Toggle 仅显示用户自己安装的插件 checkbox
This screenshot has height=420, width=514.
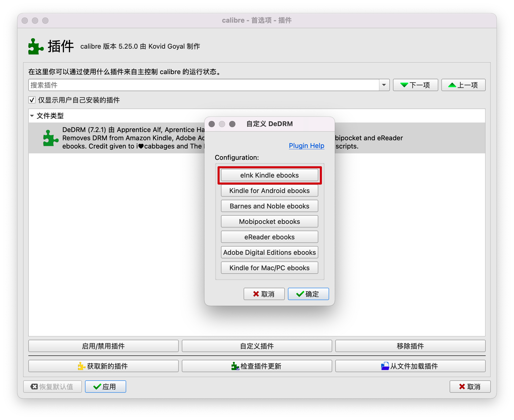[x=32, y=100]
